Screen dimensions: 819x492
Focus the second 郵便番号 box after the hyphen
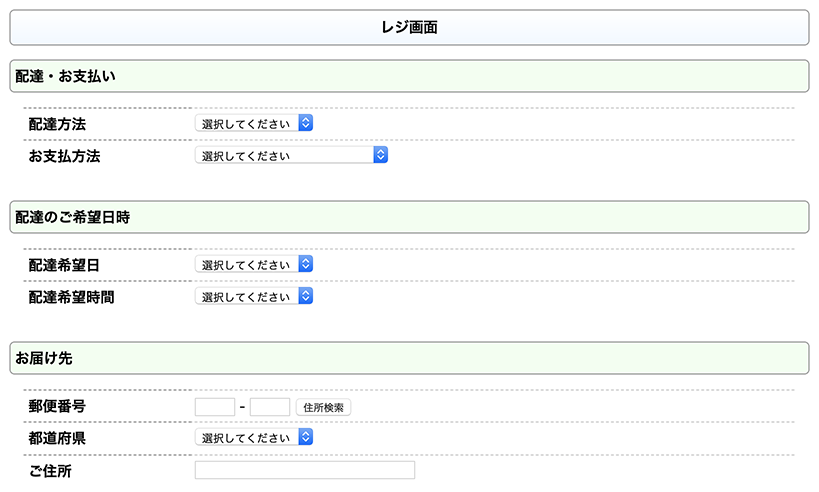(269, 408)
